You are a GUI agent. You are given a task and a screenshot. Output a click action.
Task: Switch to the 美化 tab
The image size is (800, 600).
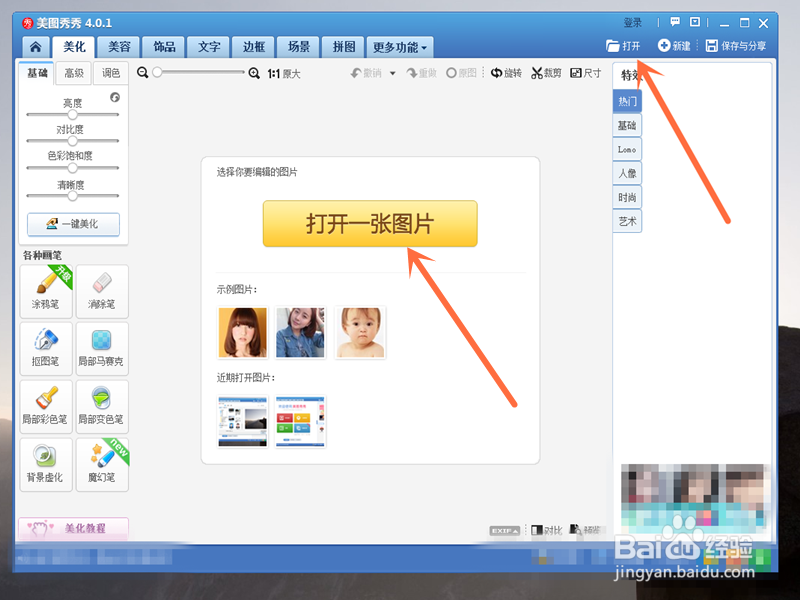click(74, 47)
